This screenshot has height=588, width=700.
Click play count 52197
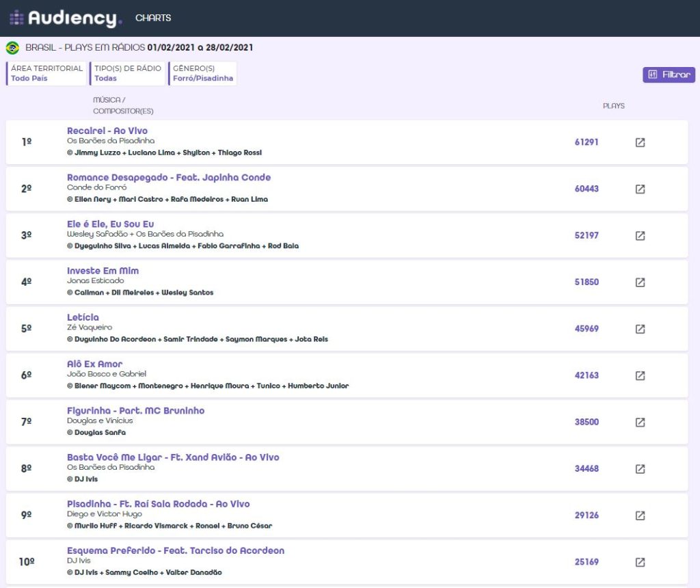pos(587,235)
